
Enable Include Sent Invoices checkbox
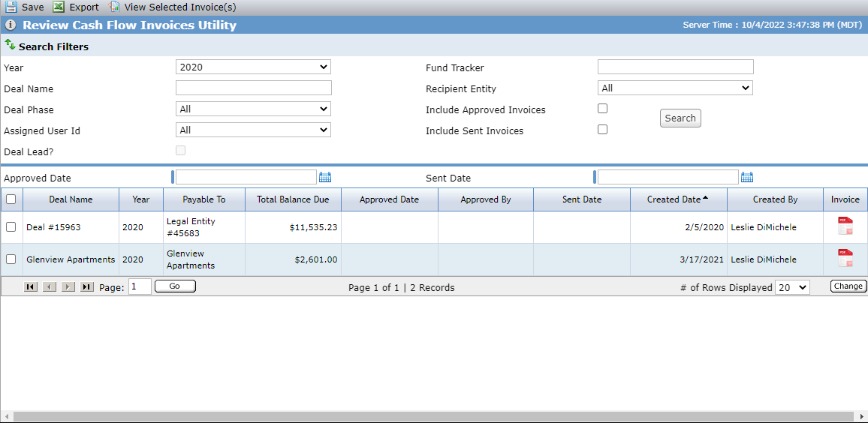click(x=603, y=130)
